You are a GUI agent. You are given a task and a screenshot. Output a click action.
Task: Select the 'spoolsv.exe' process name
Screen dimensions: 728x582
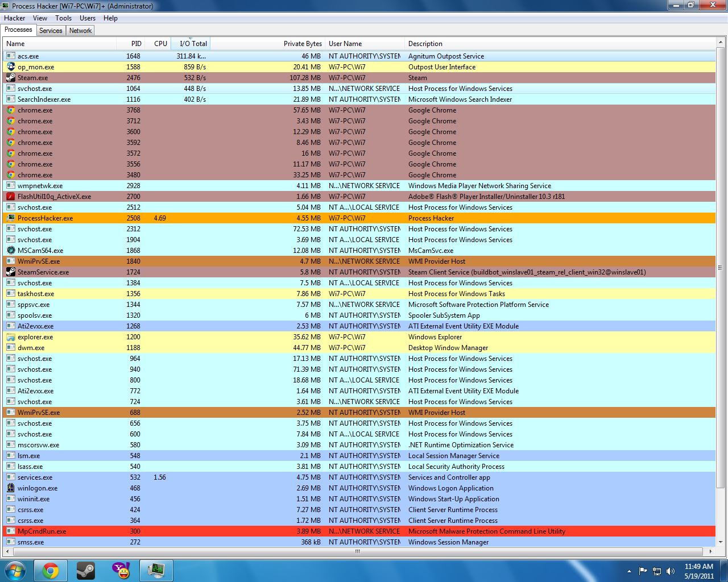pyautogui.click(x=35, y=315)
